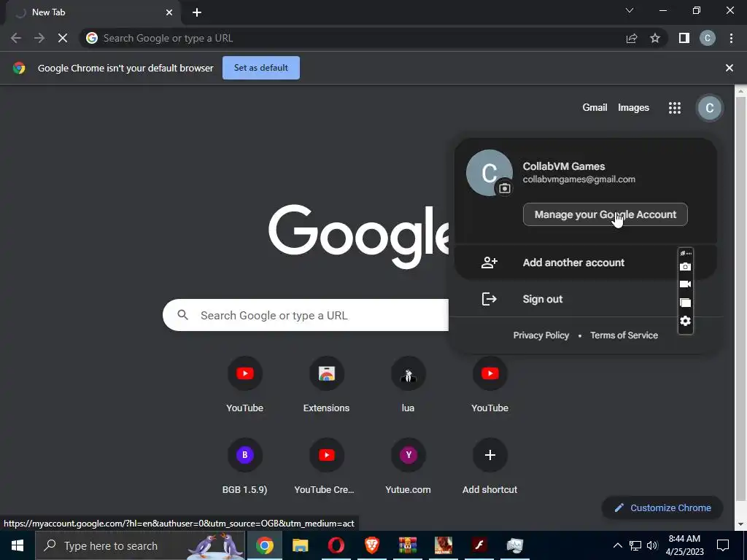747x560 pixels.
Task: Open the notification center icon
Action: coord(723,545)
